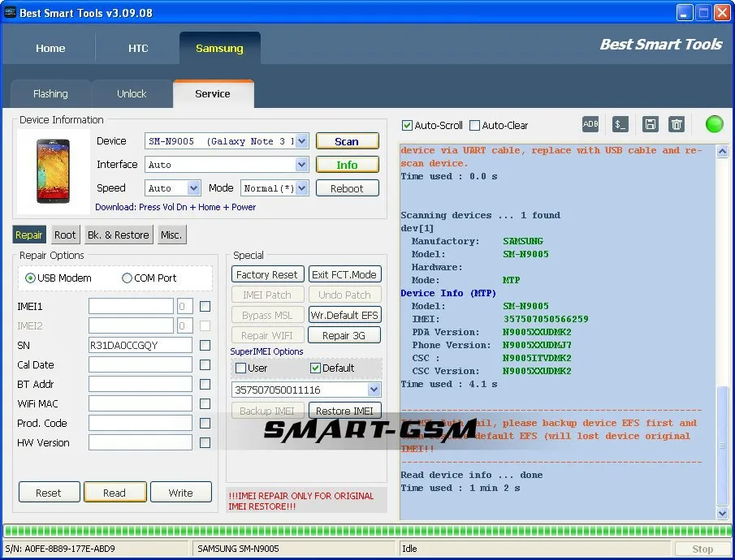Click into the HW Version input field

pyautogui.click(x=141, y=442)
